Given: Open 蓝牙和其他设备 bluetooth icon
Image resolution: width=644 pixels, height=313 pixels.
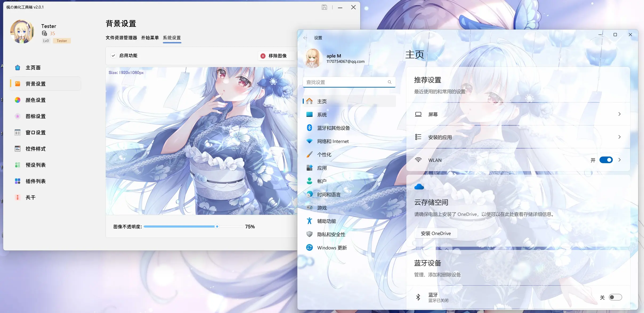Looking at the screenshot, I should tap(309, 128).
